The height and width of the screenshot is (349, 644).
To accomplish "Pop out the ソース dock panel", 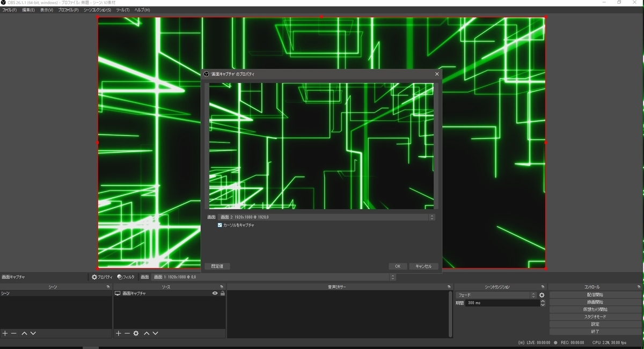I will (x=222, y=287).
